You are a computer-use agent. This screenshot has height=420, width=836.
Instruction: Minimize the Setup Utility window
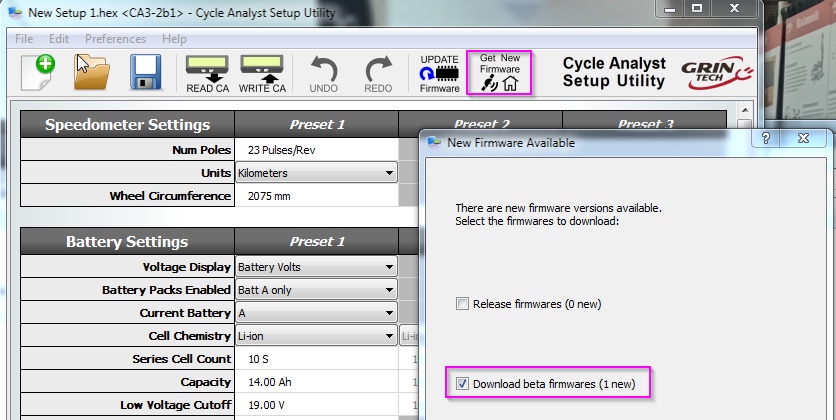click(x=670, y=9)
